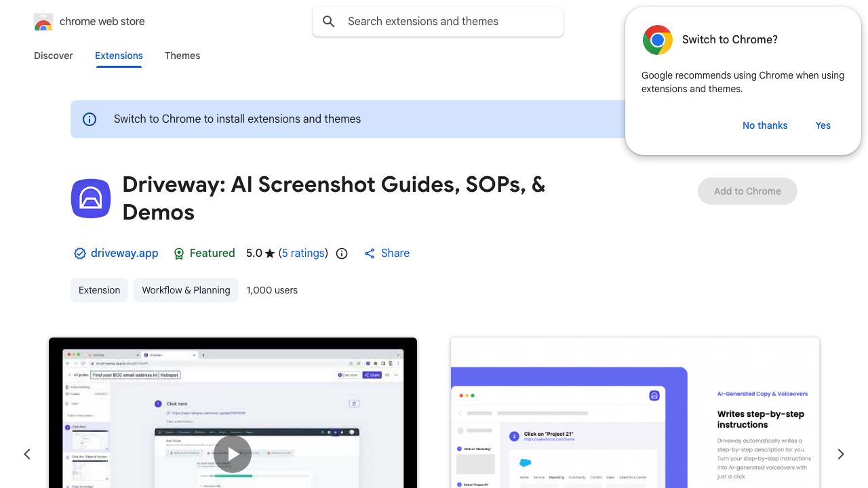
Task: Click the rating star icon
Action: (x=270, y=253)
